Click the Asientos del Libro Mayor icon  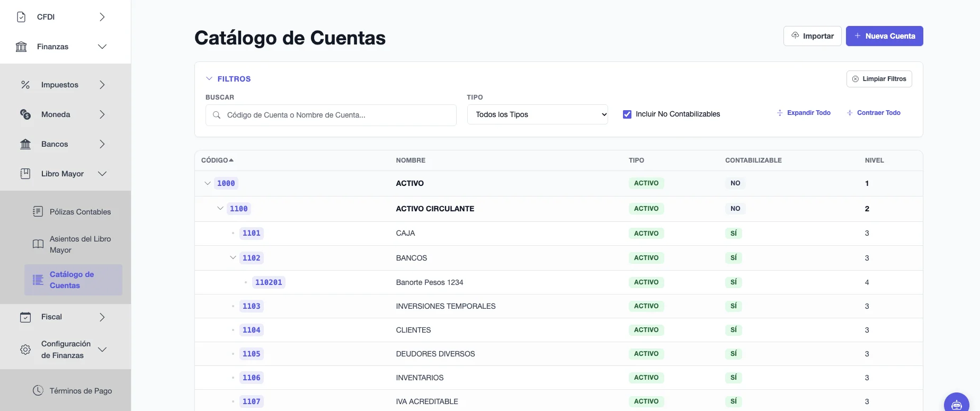click(x=38, y=244)
